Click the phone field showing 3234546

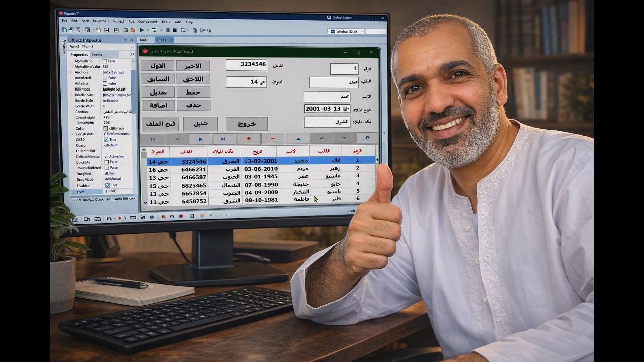pyautogui.click(x=247, y=64)
